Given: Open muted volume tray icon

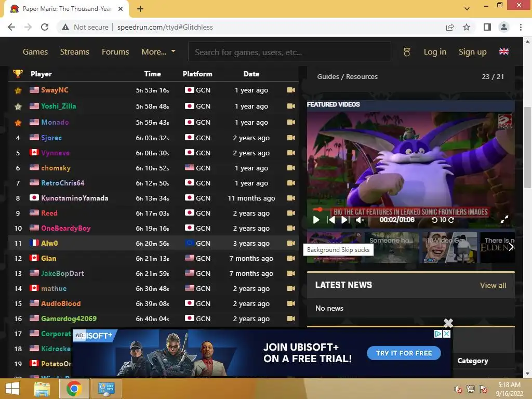Looking at the screenshot, I should click(458, 389).
